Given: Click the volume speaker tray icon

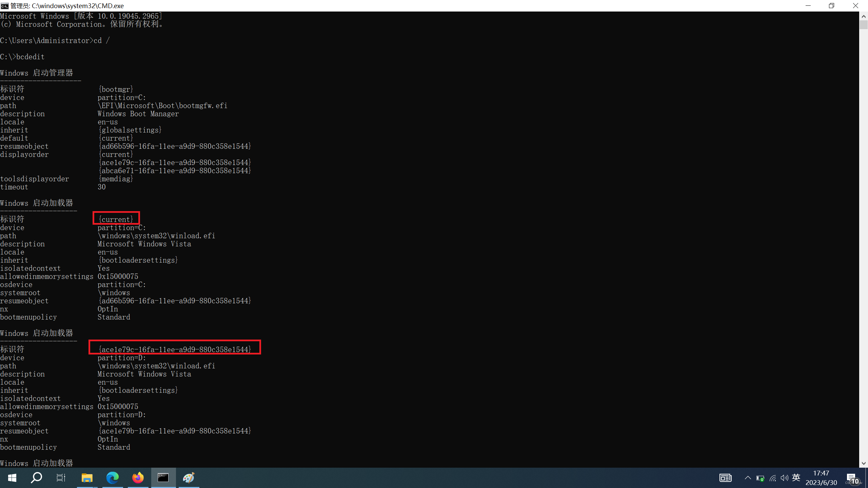Looking at the screenshot, I should coord(784,478).
